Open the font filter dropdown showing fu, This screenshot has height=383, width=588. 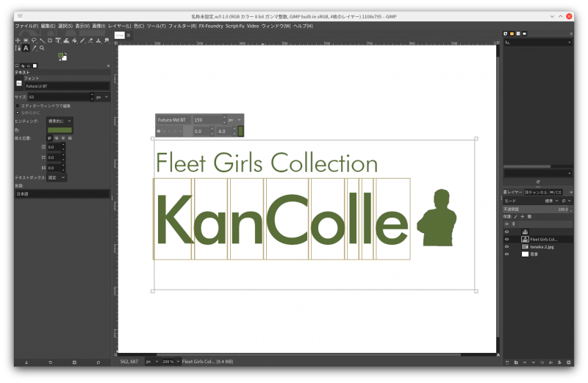coord(538,43)
